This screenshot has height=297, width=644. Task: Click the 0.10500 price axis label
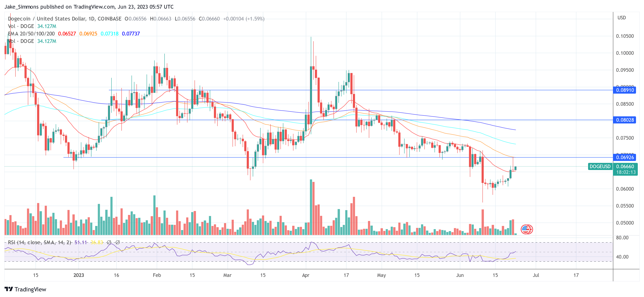pyautogui.click(x=625, y=36)
